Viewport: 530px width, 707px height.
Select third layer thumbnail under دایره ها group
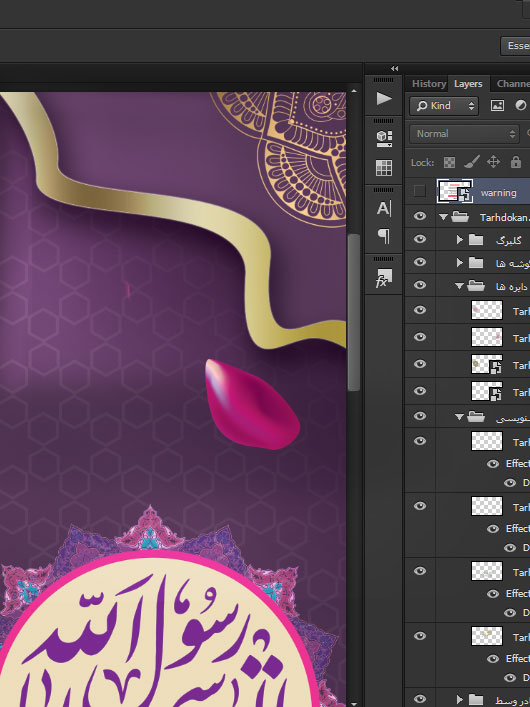[x=487, y=364]
